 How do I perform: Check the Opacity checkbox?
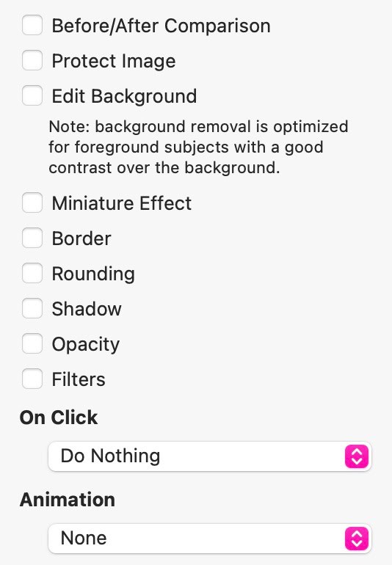coord(32,343)
